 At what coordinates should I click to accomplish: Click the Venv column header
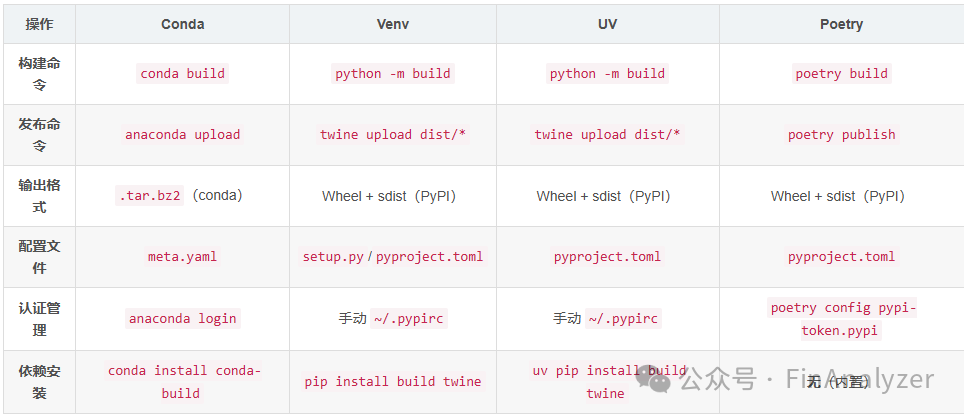point(393,25)
